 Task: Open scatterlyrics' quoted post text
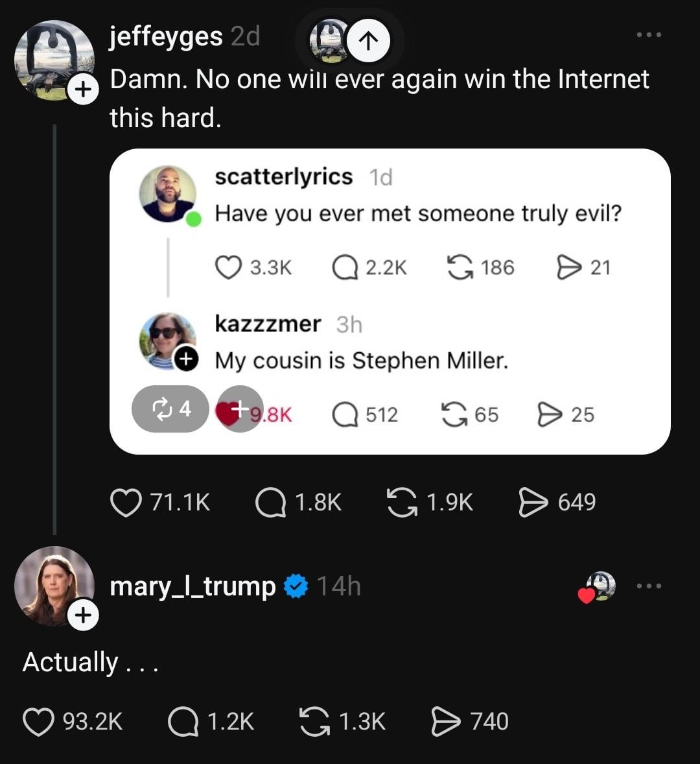click(418, 213)
